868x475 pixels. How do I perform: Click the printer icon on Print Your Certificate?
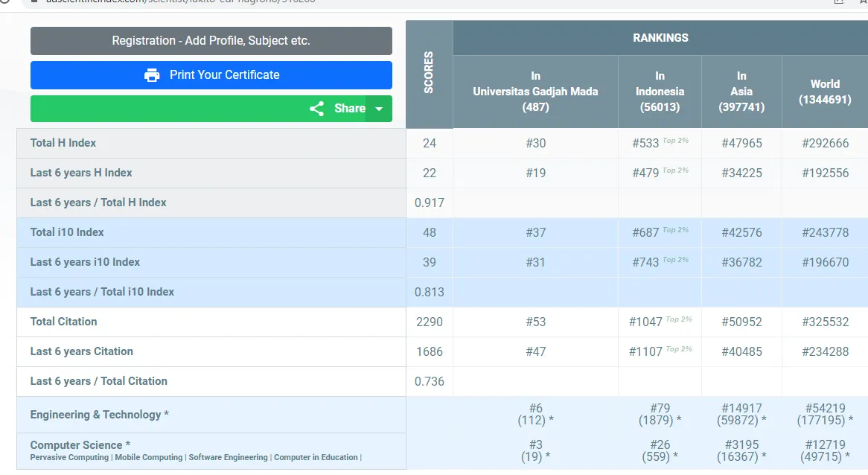[152, 75]
